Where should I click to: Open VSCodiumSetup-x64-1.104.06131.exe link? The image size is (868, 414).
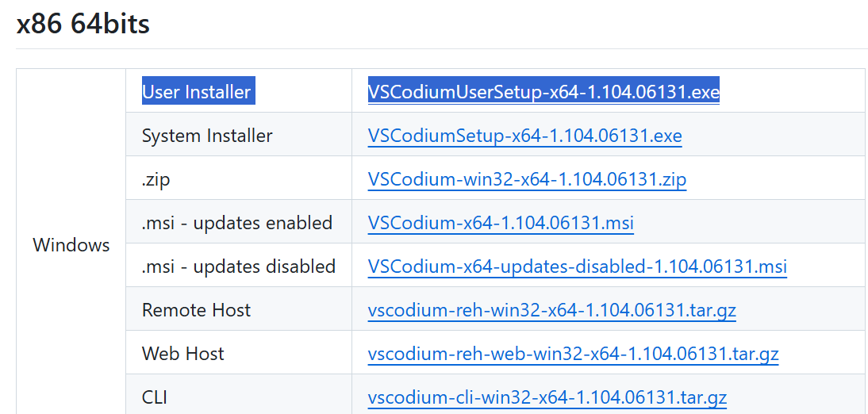pos(524,135)
